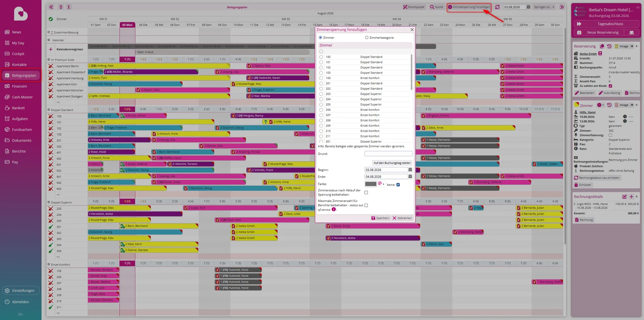Click the info icon beside 'of service'
This screenshot has width=644, height=320.
334,209
